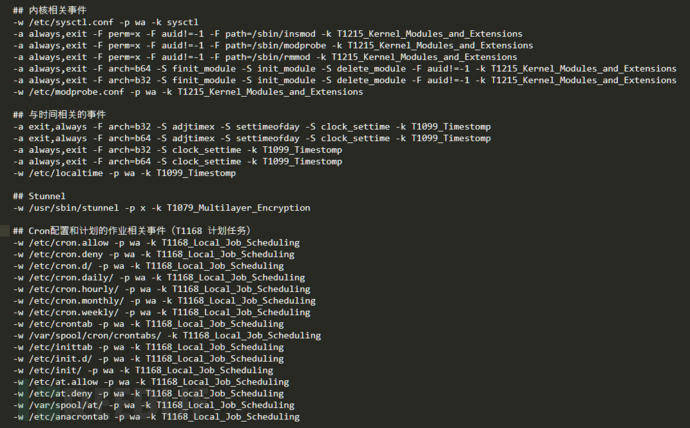Click the /etc/at.deny rule line
This screenshot has width=690, height=428.
click(148, 393)
